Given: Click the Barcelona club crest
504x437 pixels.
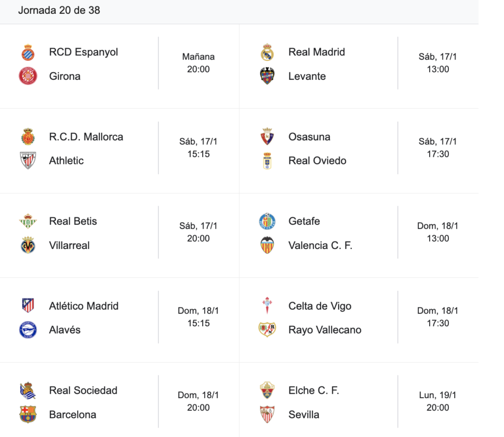Looking at the screenshot, I should coord(28,414).
